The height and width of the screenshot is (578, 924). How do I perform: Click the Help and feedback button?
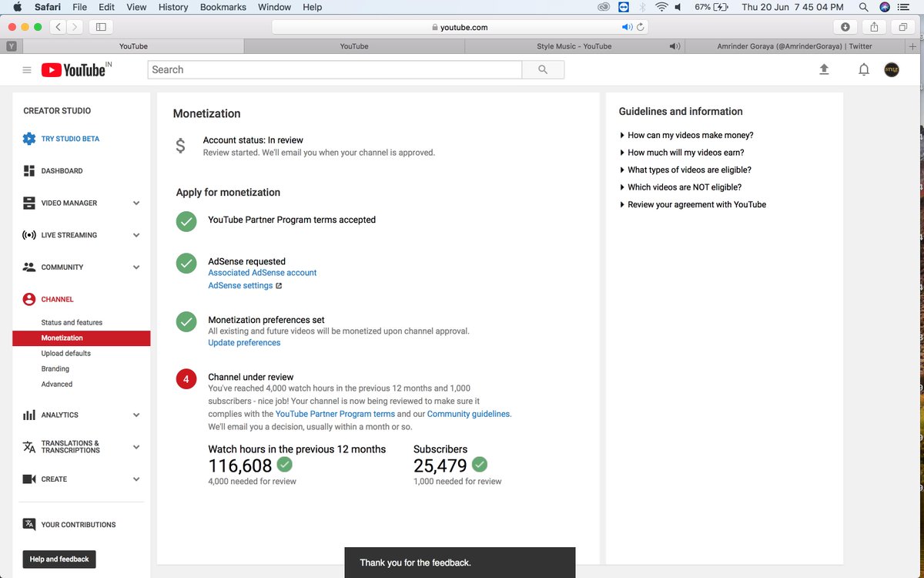tap(59, 560)
